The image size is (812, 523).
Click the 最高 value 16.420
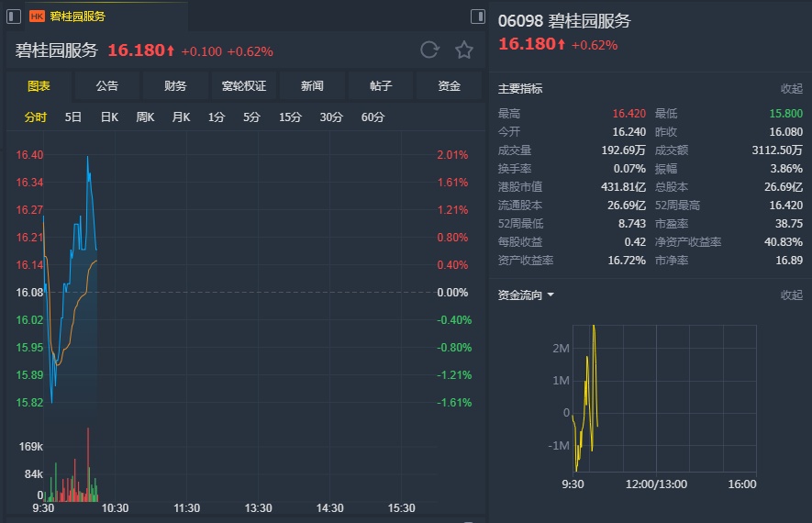(629, 114)
